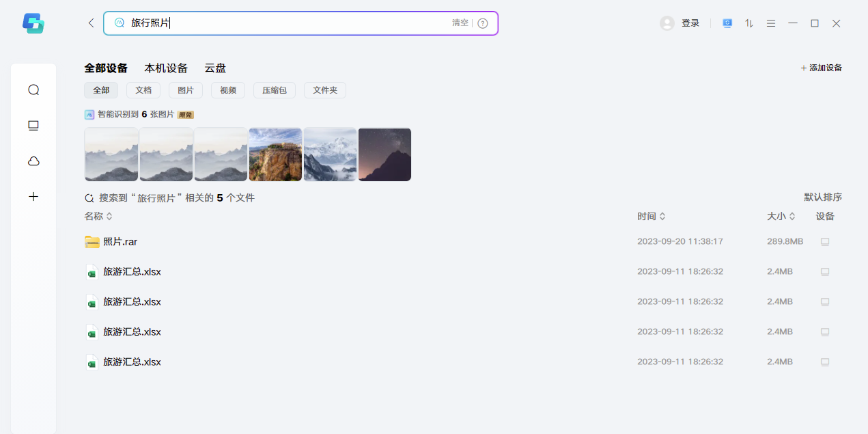Image resolution: width=868 pixels, height=434 pixels.
Task: Switch to 本机设备 tab
Action: click(x=166, y=68)
